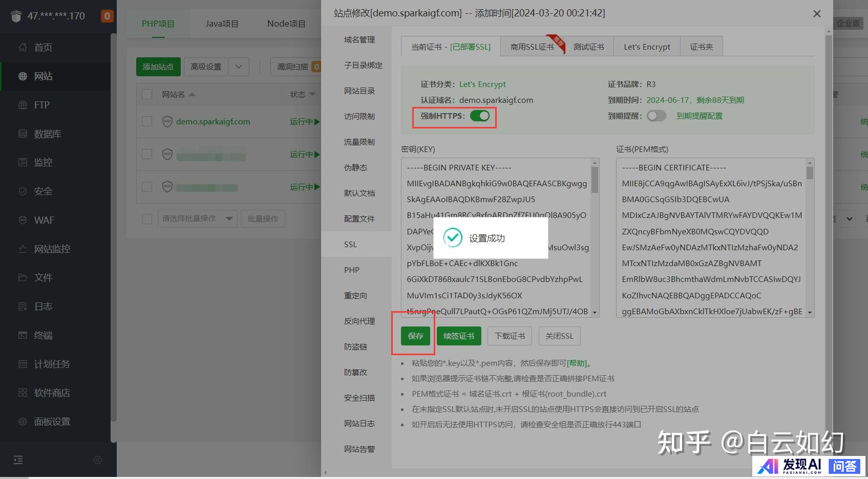Viewport: 868px width, 479px height.
Task: Click the 关闭SSL button
Action: click(x=559, y=336)
